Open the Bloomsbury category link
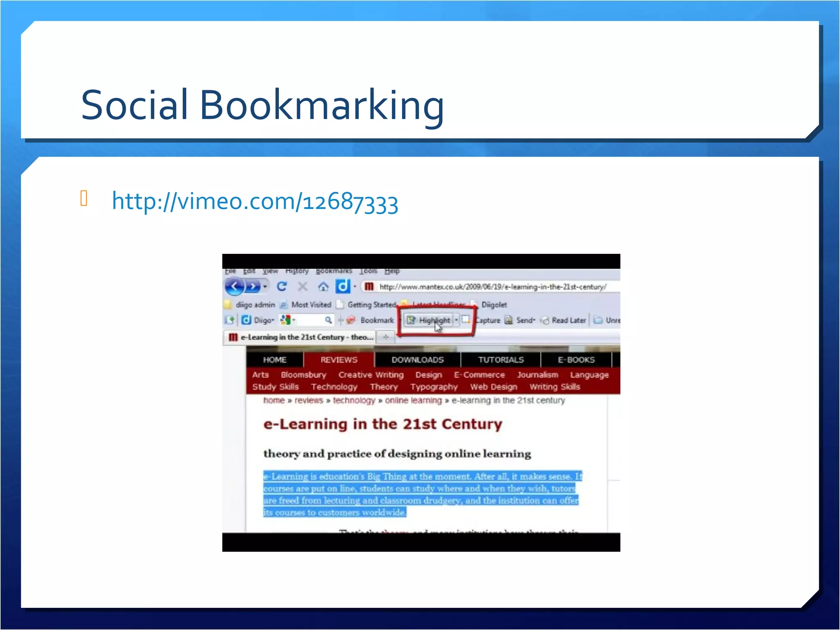 (x=304, y=375)
